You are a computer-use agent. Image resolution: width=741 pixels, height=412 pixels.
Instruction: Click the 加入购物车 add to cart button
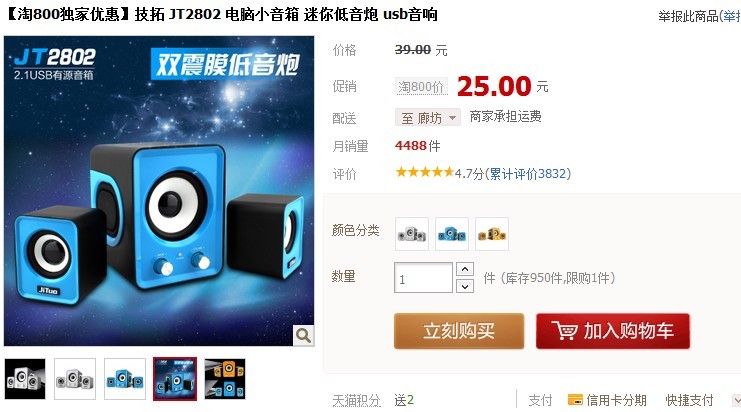click(x=613, y=331)
